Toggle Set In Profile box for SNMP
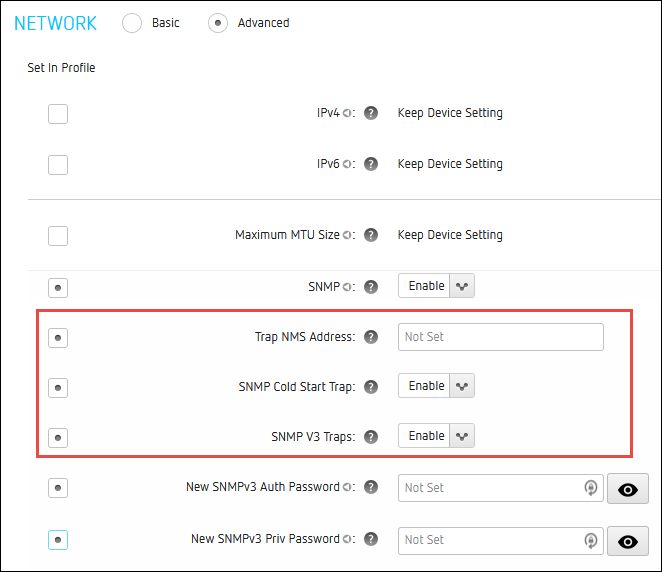The image size is (662, 572). pos(58,288)
